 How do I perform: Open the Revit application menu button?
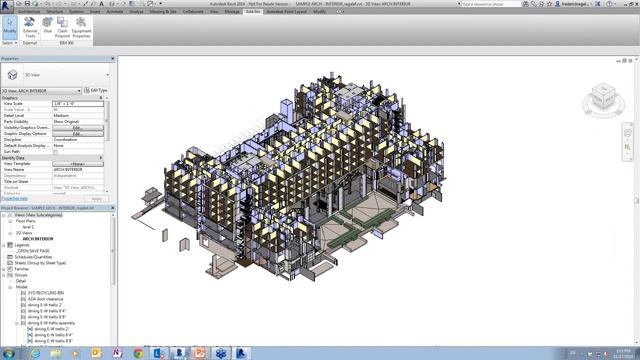6,6
